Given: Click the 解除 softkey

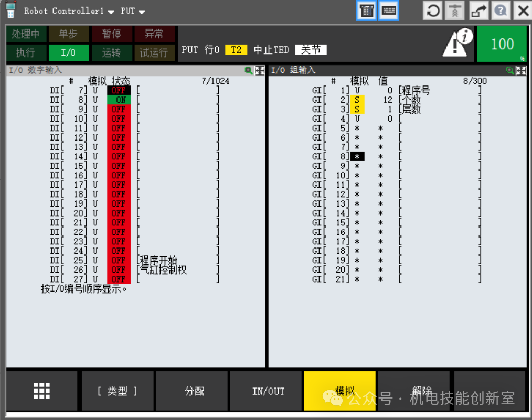Looking at the screenshot, I should pyautogui.click(x=413, y=391).
